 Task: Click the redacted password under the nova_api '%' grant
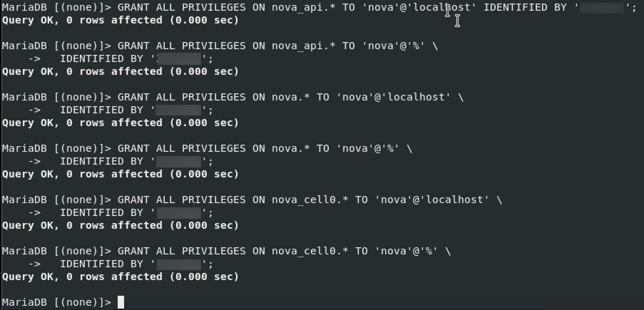click(x=179, y=59)
